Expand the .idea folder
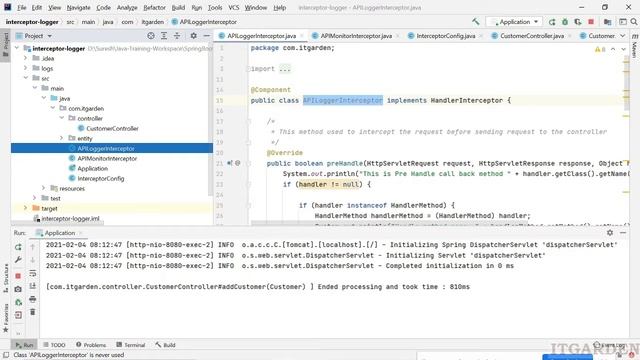Image resolution: width=640 pixels, height=360 pixels. point(26,58)
